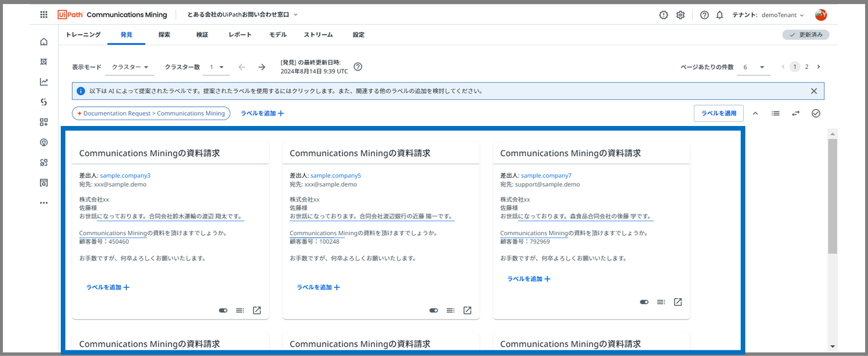This screenshot has width=868, height=356.
Task: Add a label on the sample.company5 card
Action: point(318,287)
